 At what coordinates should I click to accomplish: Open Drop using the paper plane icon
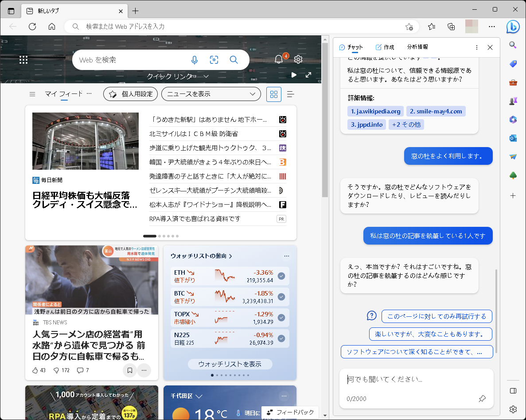[513, 156]
